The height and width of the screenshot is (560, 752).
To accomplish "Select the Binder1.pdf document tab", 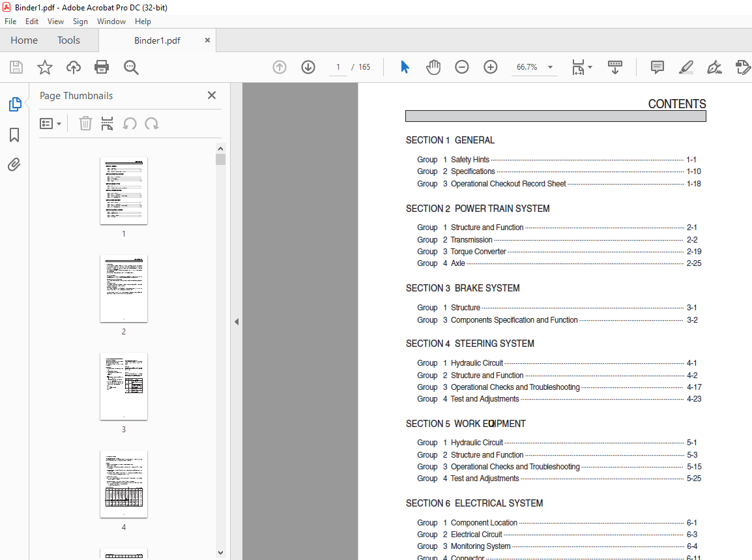I will (x=157, y=40).
